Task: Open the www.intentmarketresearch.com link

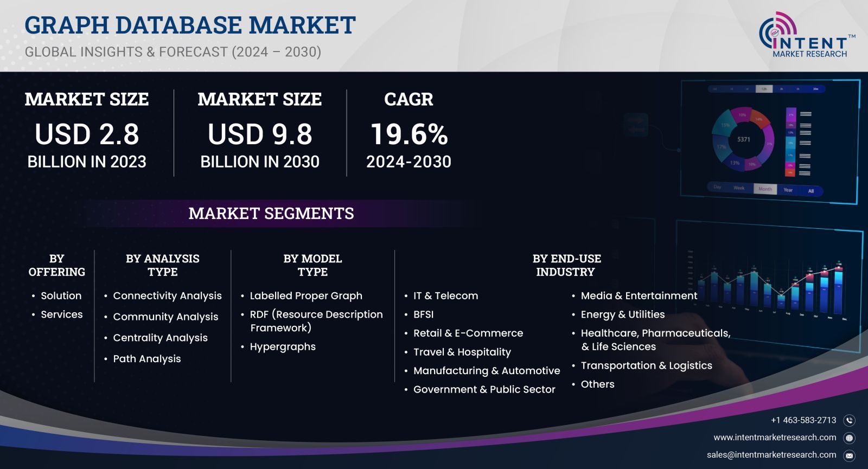Action: [775, 438]
